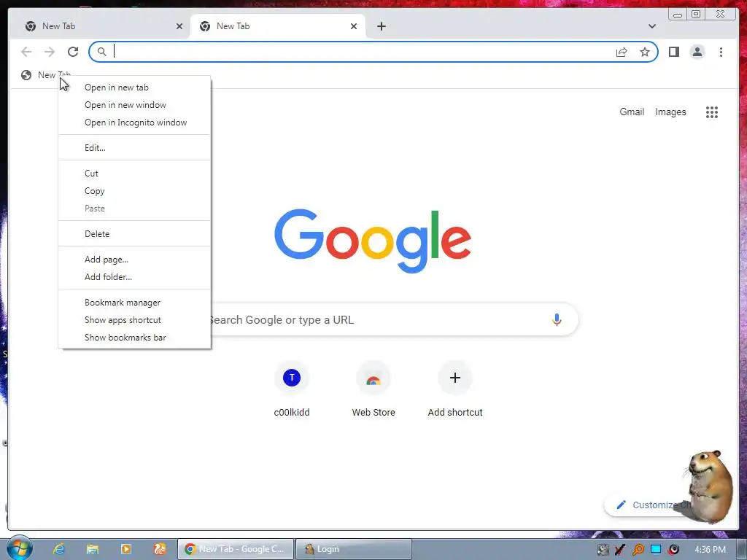Viewport: 747px width, 560px height.
Task: Click the magnifier icon in system tray
Action: 638,550
